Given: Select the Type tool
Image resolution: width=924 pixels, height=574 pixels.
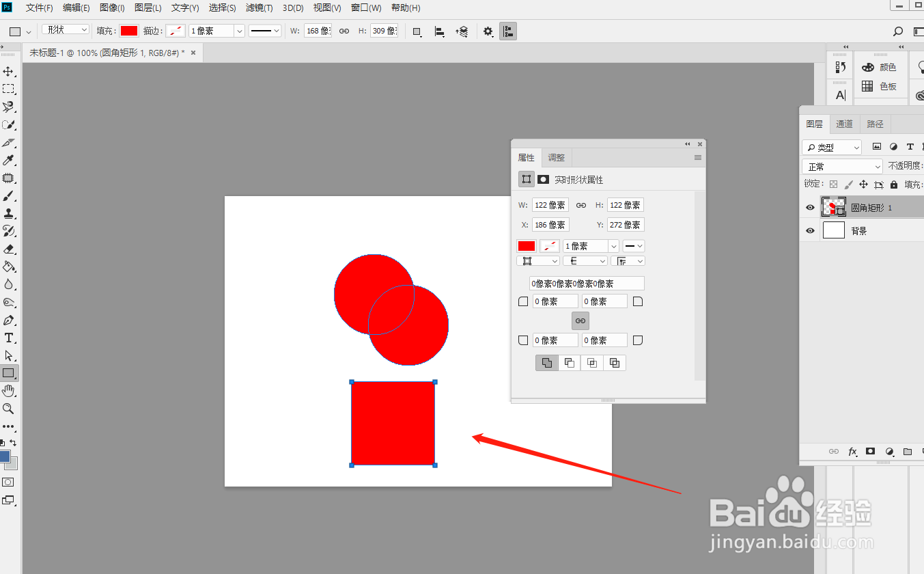Looking at the screenshot, I should 9,338.
